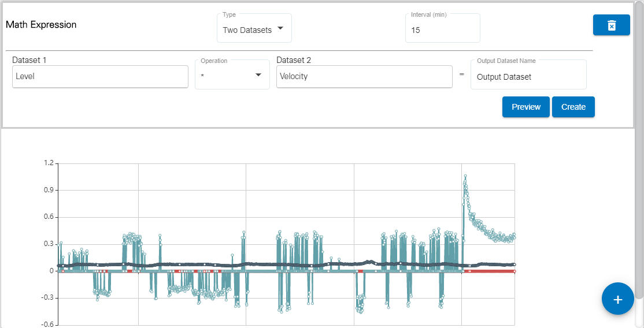644x328 pixels.
Task: Click the 0.9 label on the y-axis
Action: 48,190
